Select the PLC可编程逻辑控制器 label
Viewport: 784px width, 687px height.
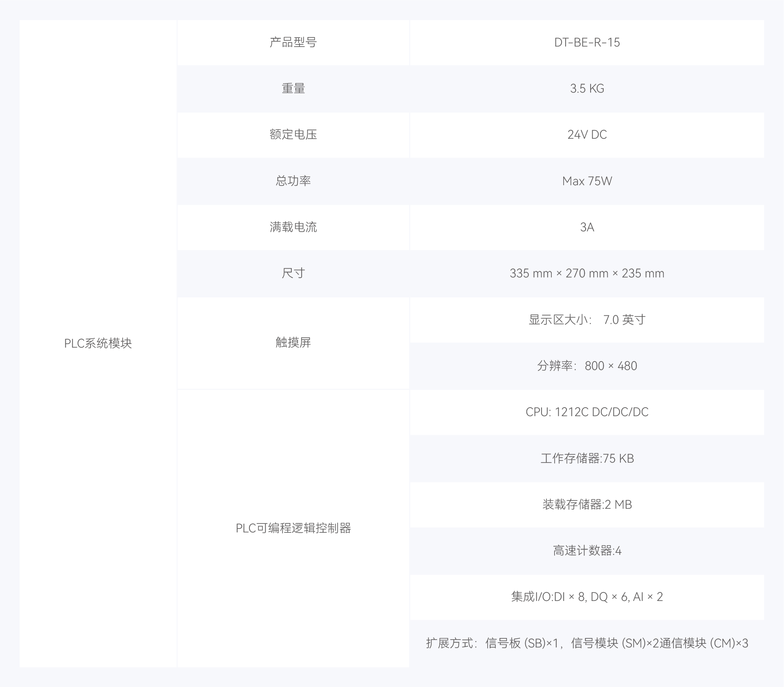pos(293,528)
